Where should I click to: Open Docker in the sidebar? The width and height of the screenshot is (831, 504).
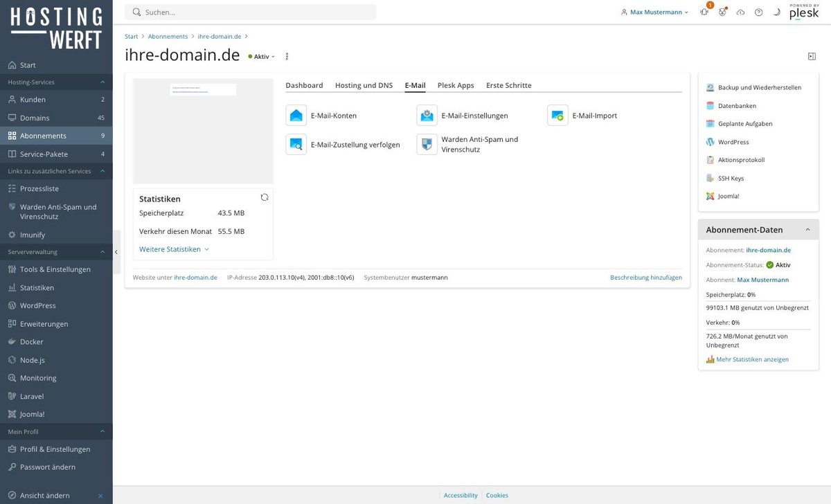[56, 341]
